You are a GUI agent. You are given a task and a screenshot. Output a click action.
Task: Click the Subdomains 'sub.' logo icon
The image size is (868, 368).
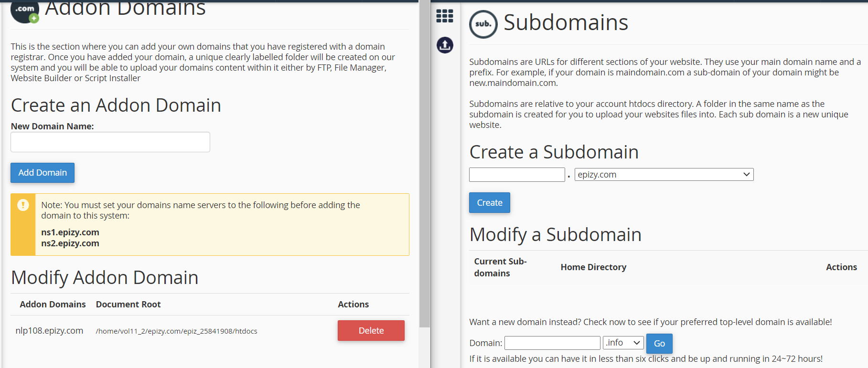[483, 24]
